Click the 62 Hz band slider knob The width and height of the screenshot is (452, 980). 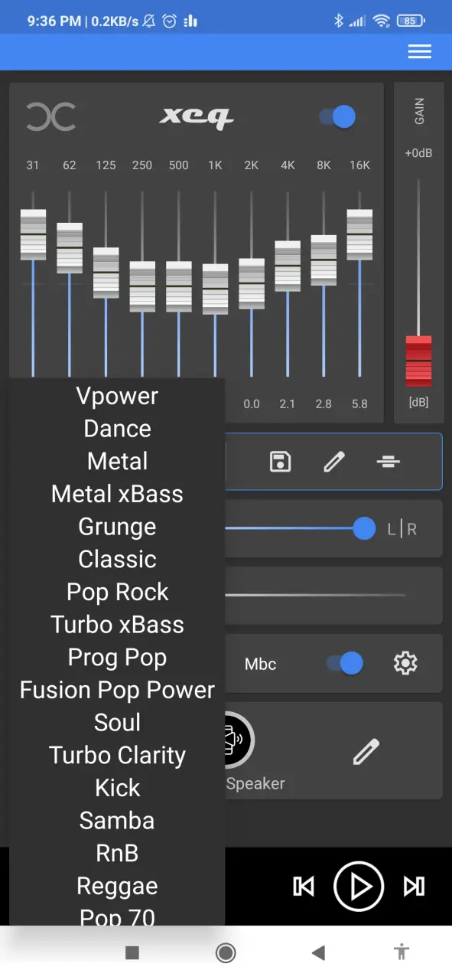click(70, 248)
